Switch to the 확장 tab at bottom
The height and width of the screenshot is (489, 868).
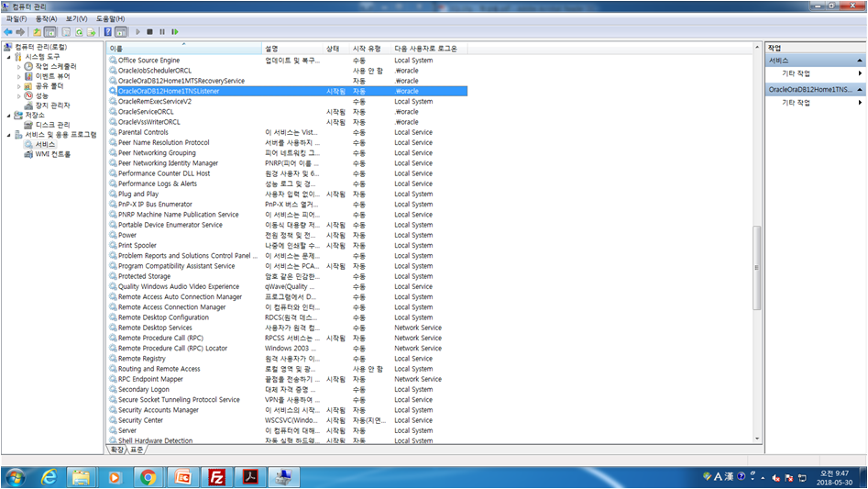pyautogui.click(x=116, y=450)
